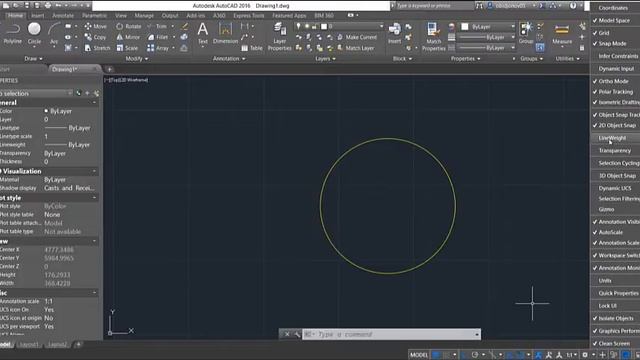Expand the Annotation panel dropdown
Screen dimensions: 640x360
[x=229, y=59]
